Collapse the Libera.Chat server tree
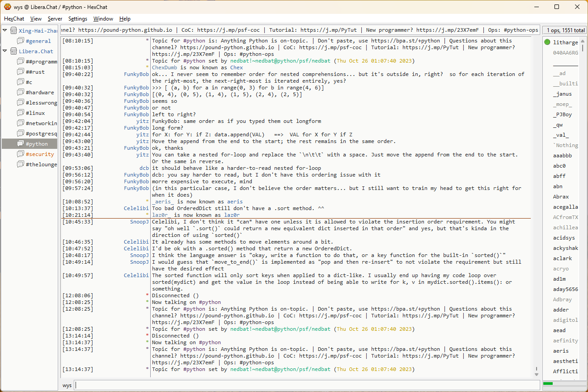 pos(4,51)
